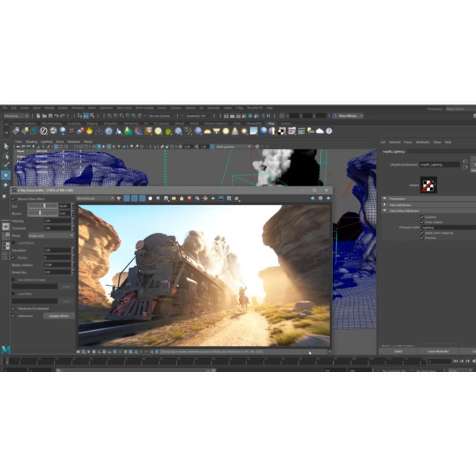Toggle the Bloom/Glare effect checkbox
Viewport: 476px width, 476px height.
pos(14,199)
